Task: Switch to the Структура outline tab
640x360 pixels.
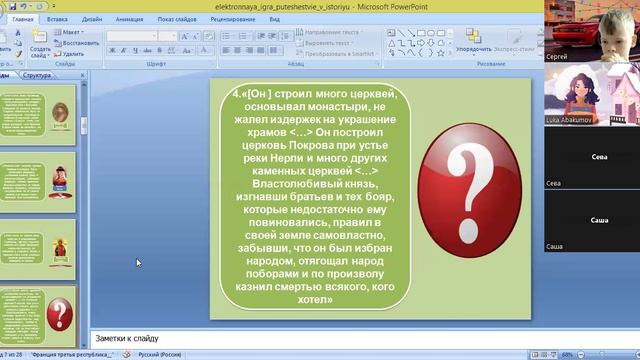Action: pos(37,75)
